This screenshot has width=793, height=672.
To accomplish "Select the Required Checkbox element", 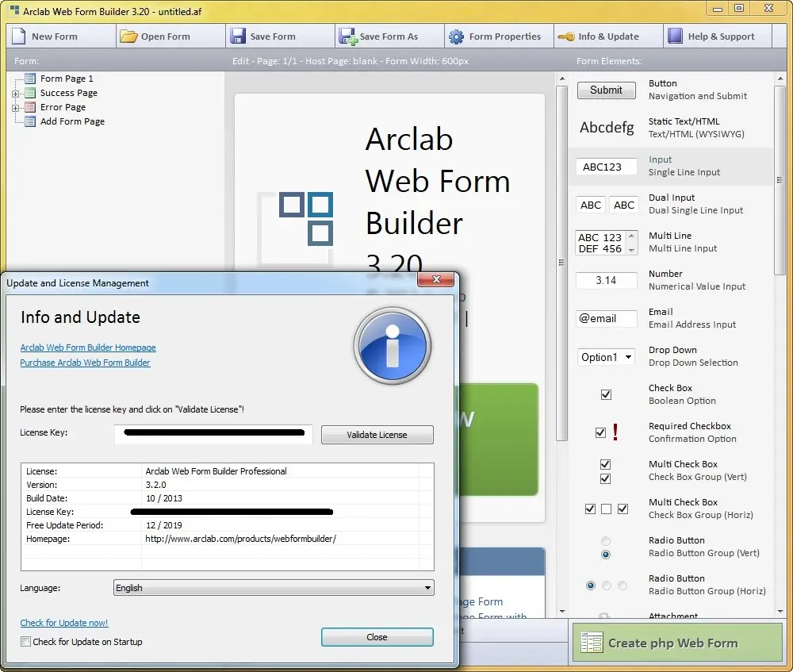I will coord(607,432).
